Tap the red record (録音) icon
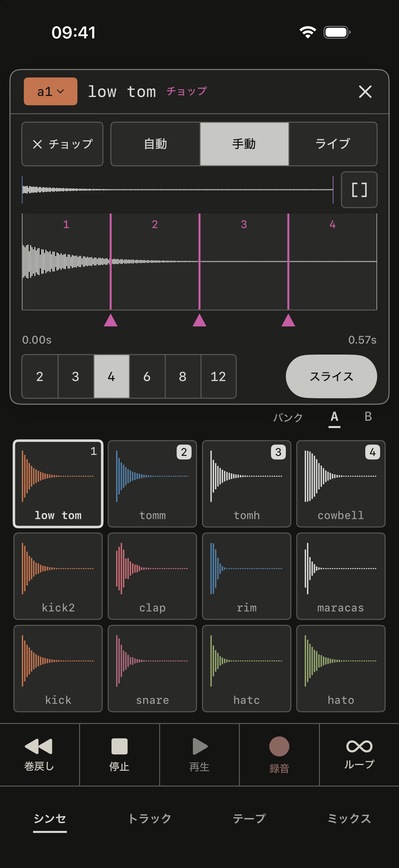 279,747
